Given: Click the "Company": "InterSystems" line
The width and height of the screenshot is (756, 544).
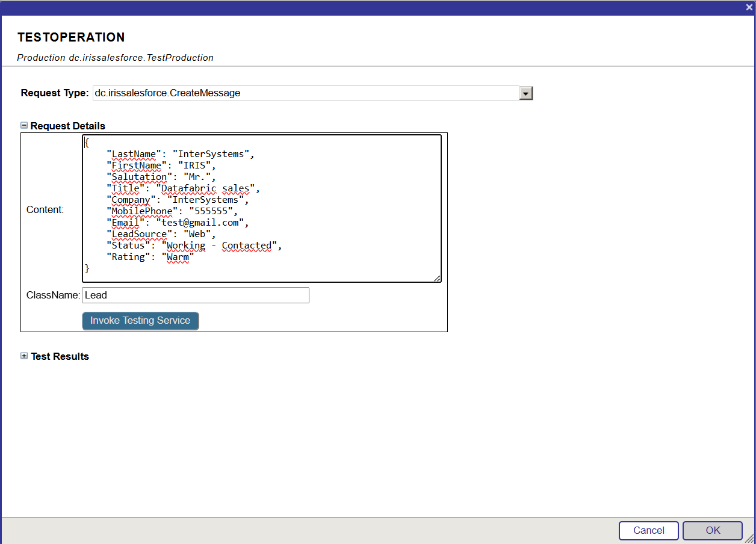Looking at the screenshot, I should pyautogui.click(x=178, y=200).
